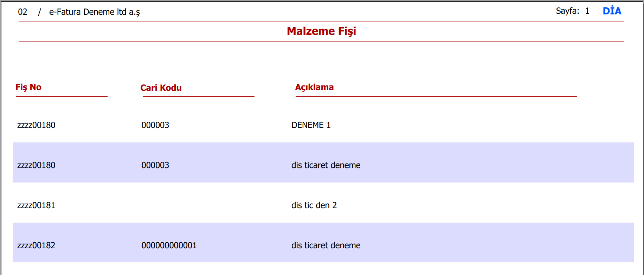Click the empty Cari Kodu cell for zzzz00181
The height and width of the screenshot is (275, 644).
tap(169, 205)
